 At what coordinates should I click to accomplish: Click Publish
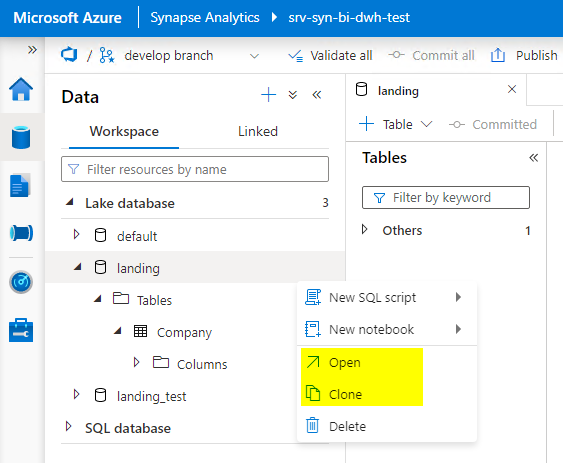(524, 55)
